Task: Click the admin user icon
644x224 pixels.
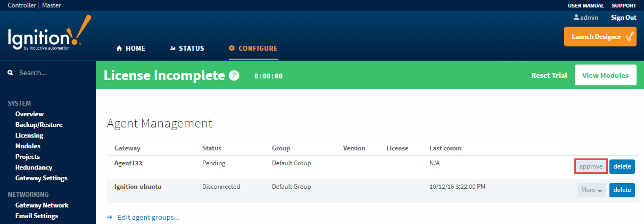Action: click(x=576, y=18)
